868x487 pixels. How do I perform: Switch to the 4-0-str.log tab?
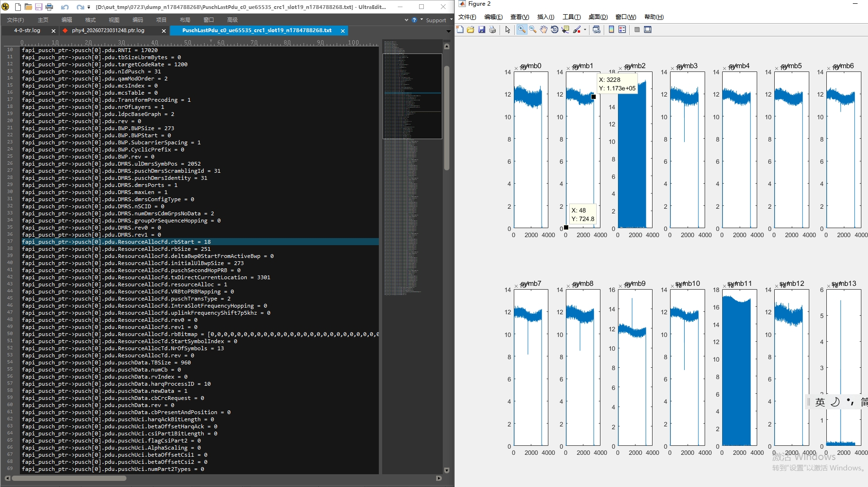(27, 30)
